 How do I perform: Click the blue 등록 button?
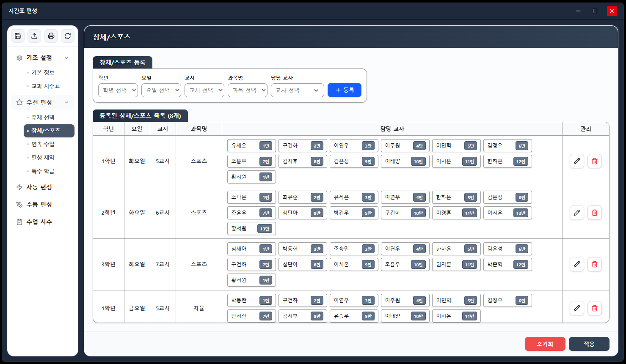click(345, 90)
